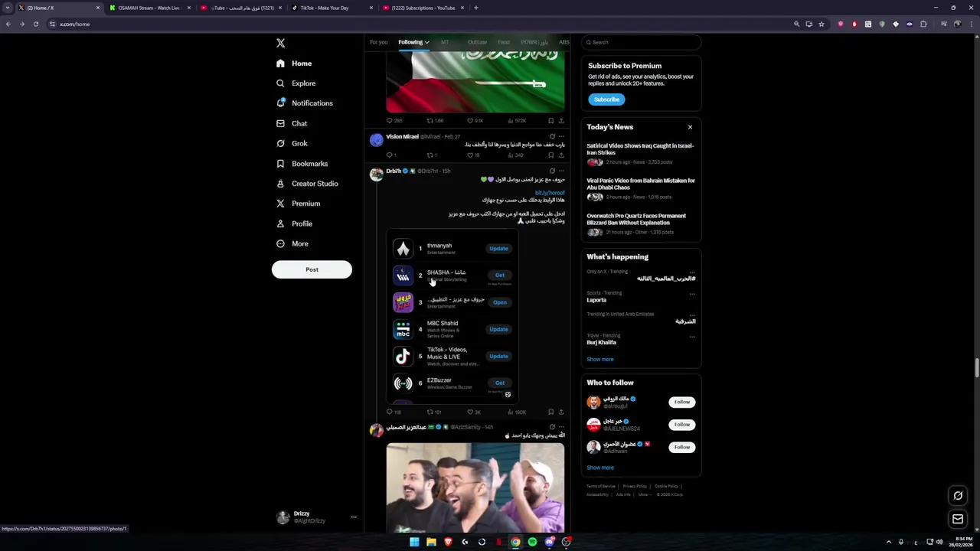980x551 pixels.
Task: Open the Overwatch Pro Quartz news story
Action: tap(641, 223)
